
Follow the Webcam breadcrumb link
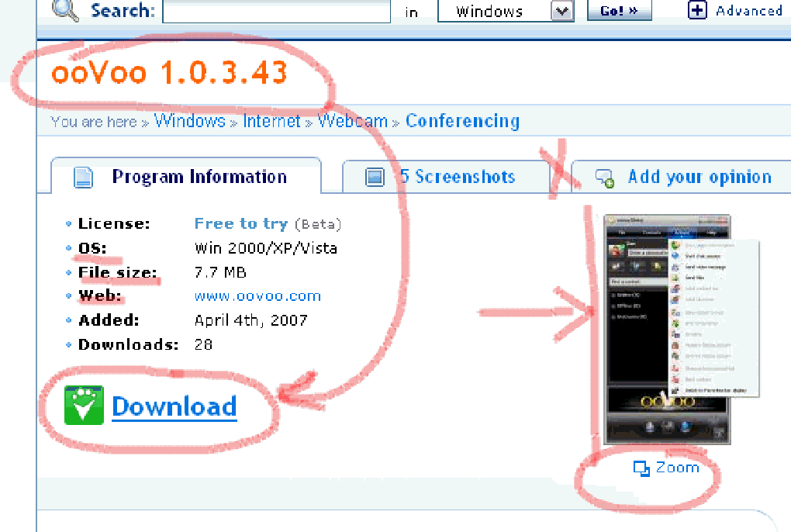coord(353,121)
